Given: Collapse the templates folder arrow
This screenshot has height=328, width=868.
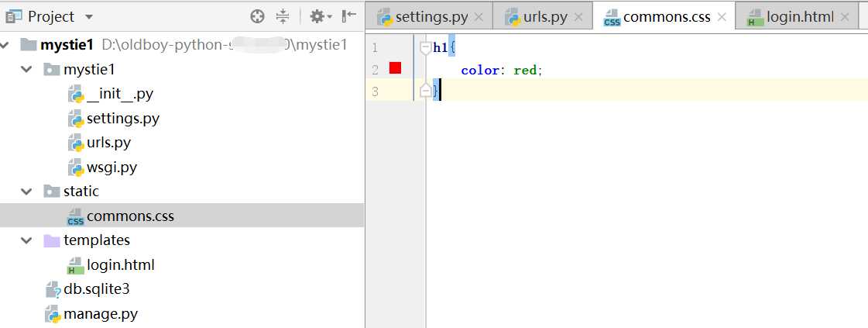Looking at the screenshot, I should [x=26, y=240].
